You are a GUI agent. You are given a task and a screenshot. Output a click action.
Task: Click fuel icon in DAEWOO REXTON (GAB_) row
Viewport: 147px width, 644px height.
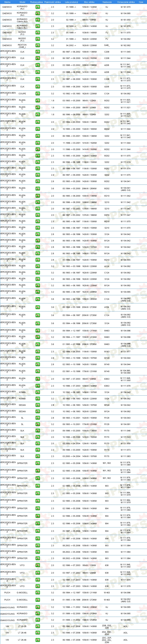38,46
